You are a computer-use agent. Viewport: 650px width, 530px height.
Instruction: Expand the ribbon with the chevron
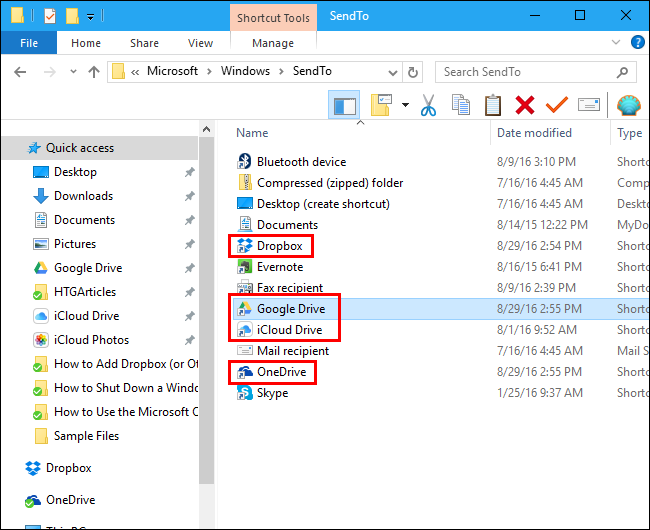point(616,42)
